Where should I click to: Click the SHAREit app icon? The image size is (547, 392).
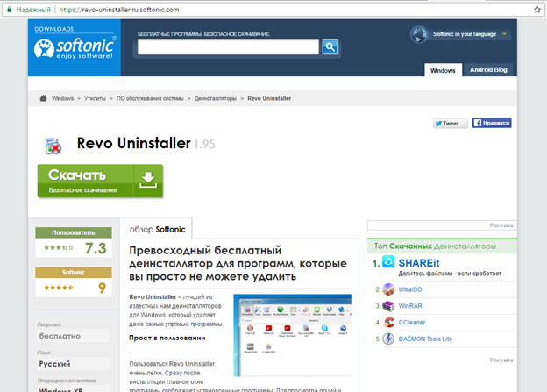[x=388, y=261]
